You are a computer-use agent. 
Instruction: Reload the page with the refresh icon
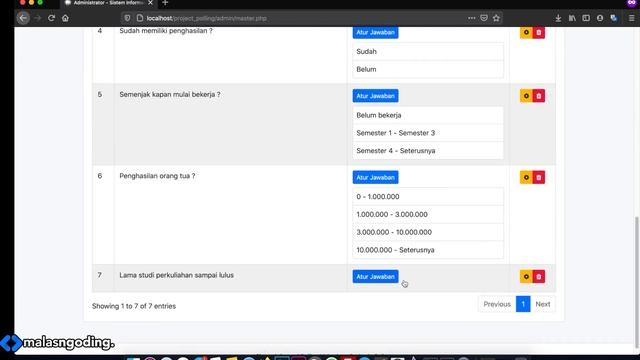coord(51,18)
